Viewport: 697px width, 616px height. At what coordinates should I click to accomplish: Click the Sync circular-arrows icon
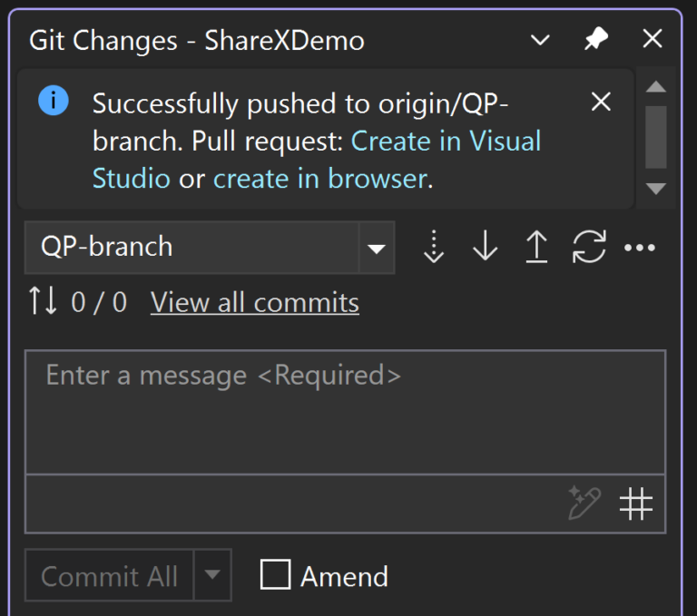pyautogui.click(x=589, y=248)
